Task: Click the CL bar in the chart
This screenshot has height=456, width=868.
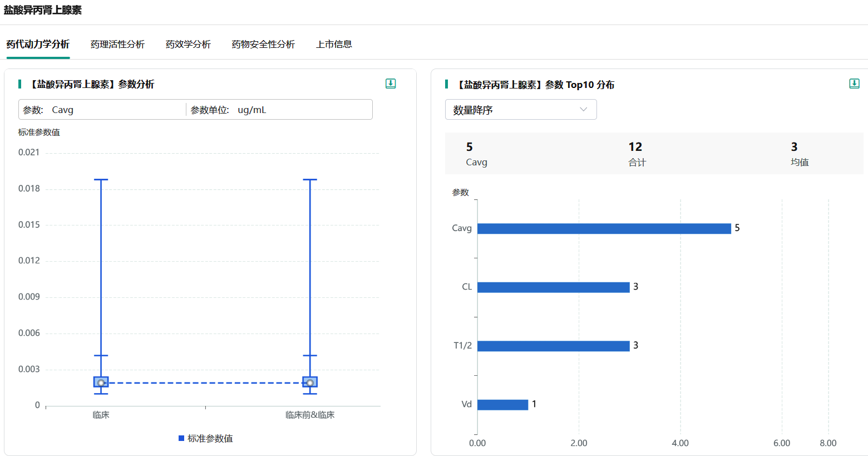Action: click(553, 287)
